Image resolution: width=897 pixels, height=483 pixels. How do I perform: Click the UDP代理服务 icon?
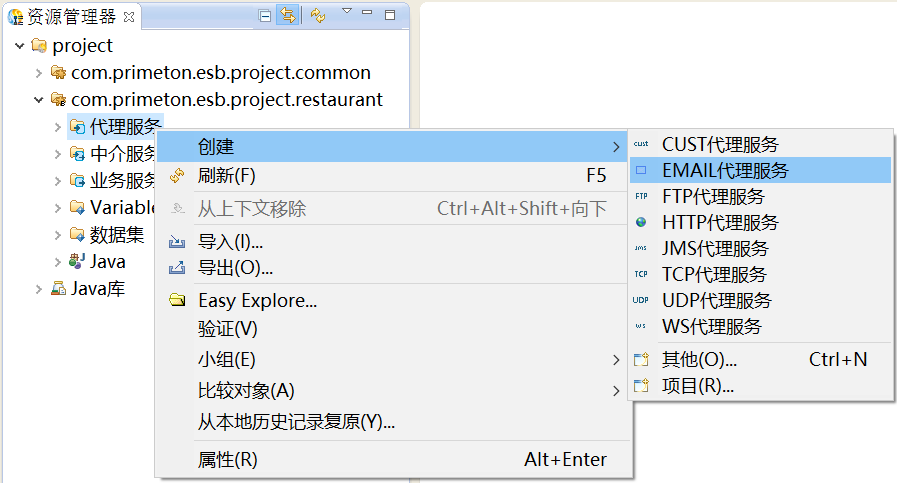point(641,301)
